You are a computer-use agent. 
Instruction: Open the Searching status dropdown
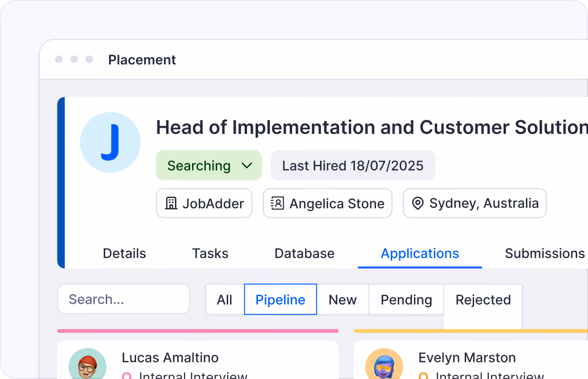tap(209, 165)
